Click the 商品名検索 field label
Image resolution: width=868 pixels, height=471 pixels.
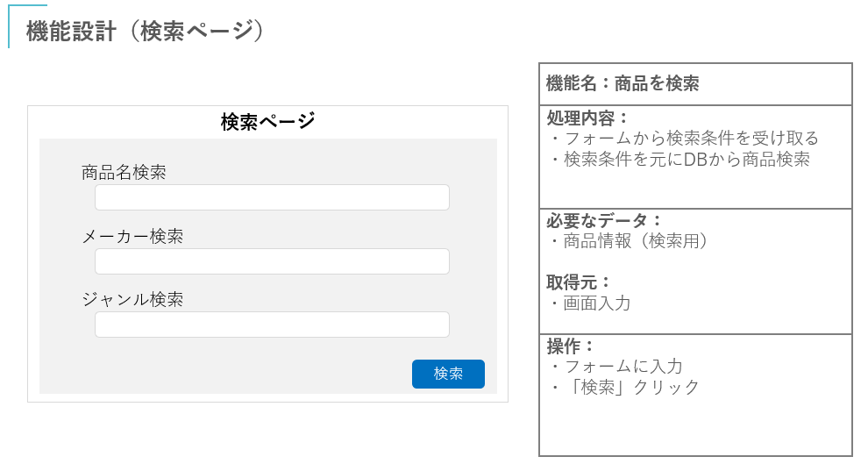tap(124, 172)
